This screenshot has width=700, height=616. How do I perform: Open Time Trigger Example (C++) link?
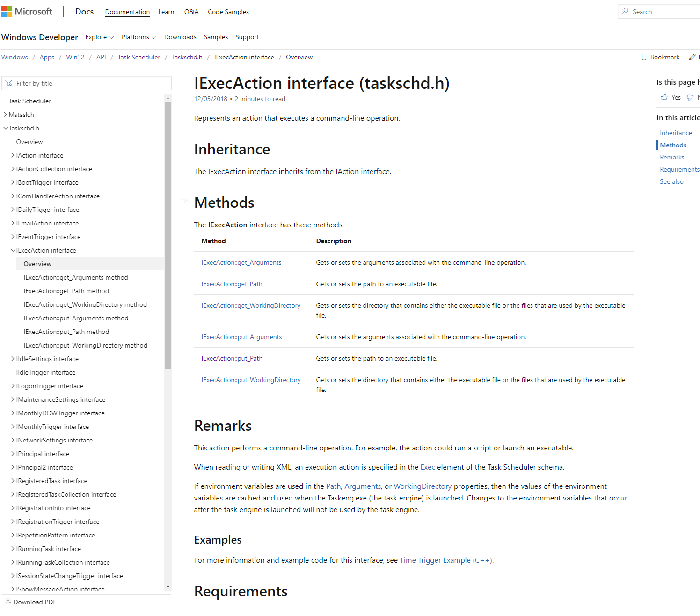(446, 560)
